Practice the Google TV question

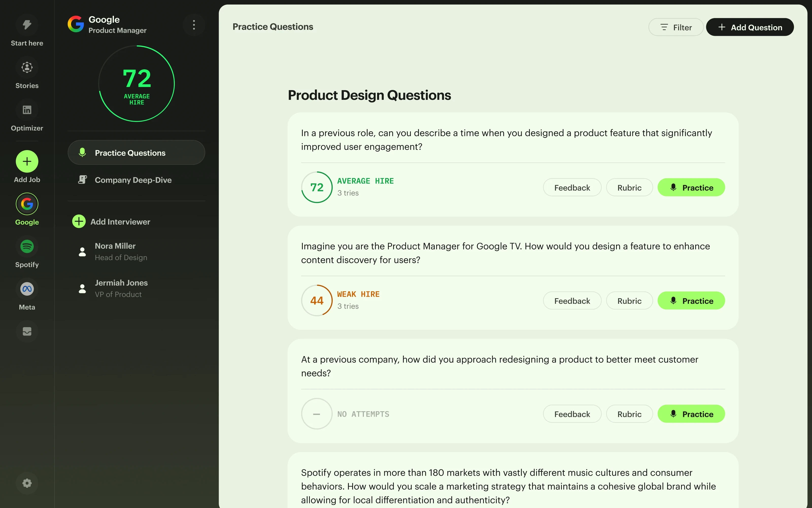tap(691, 301)
